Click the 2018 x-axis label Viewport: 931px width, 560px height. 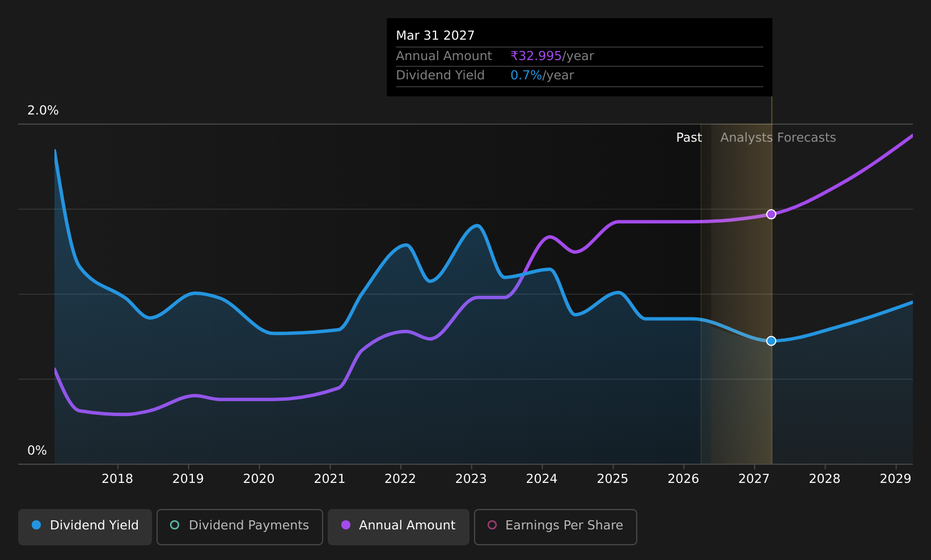click(117, 479)
